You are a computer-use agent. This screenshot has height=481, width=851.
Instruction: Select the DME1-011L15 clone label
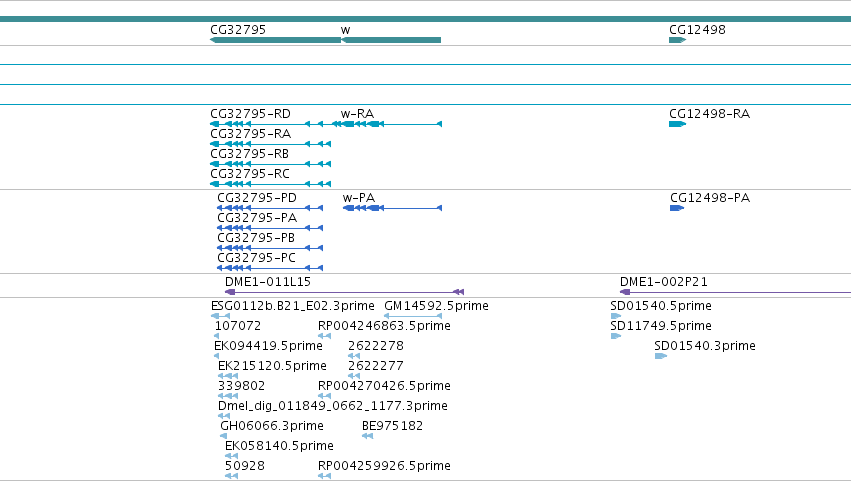click(x=268, y=282)
